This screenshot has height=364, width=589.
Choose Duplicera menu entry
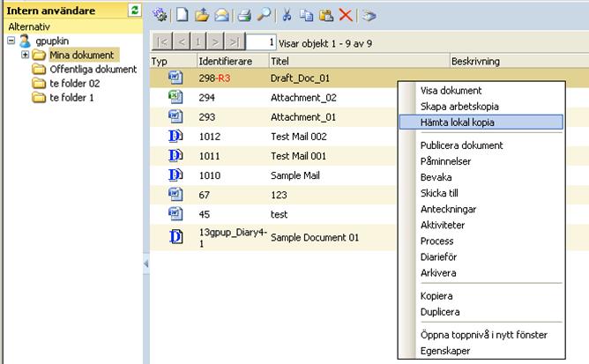pos(440,312)
